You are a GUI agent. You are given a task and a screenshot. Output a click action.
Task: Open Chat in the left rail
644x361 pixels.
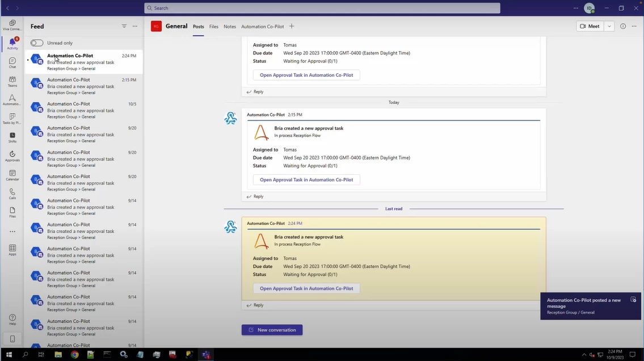[x=12, y=62]
